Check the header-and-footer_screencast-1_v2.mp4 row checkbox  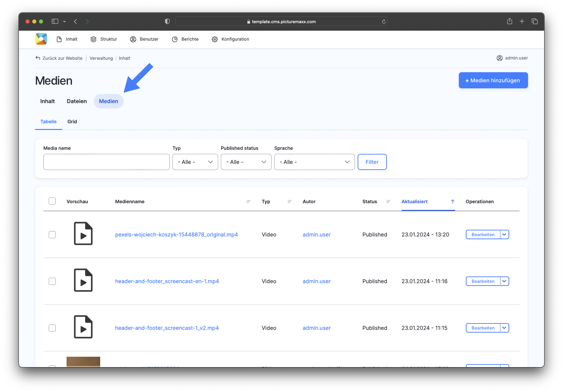[52, 328]
